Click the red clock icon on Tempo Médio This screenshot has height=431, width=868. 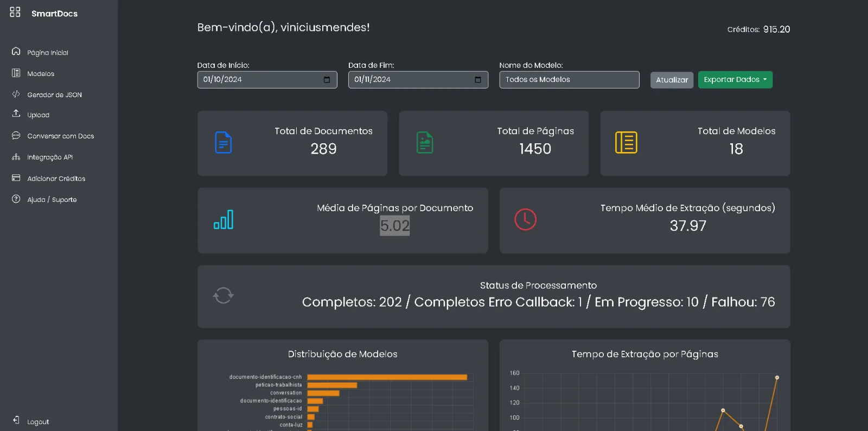point(525,219)
